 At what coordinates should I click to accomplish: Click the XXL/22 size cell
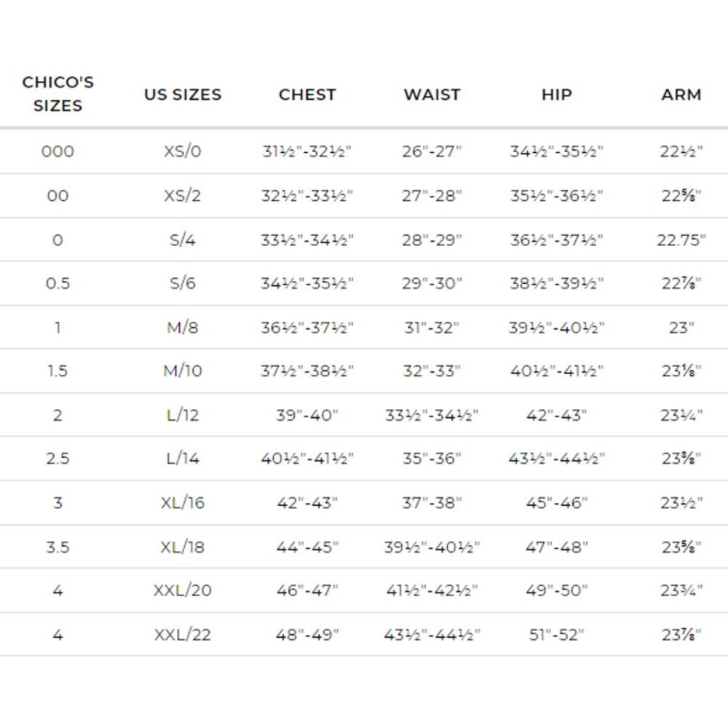(x=183, y=634)
